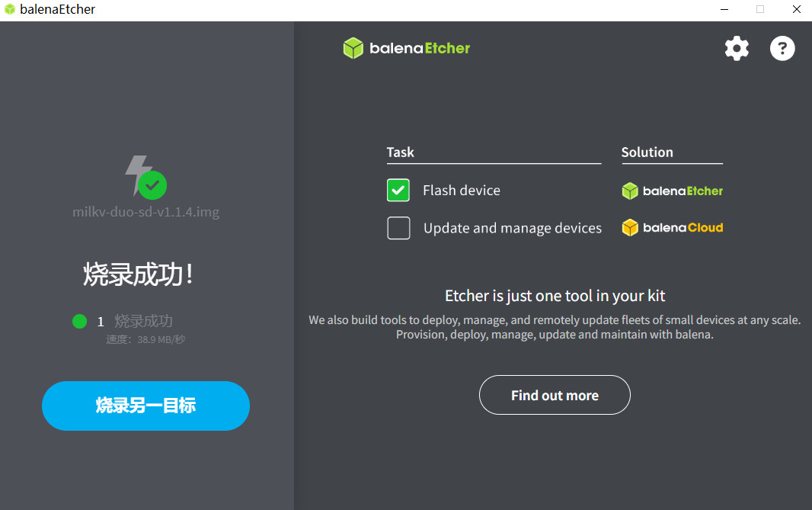Click the Find out more button
This screenshot has height=510, width=812.
555,395
